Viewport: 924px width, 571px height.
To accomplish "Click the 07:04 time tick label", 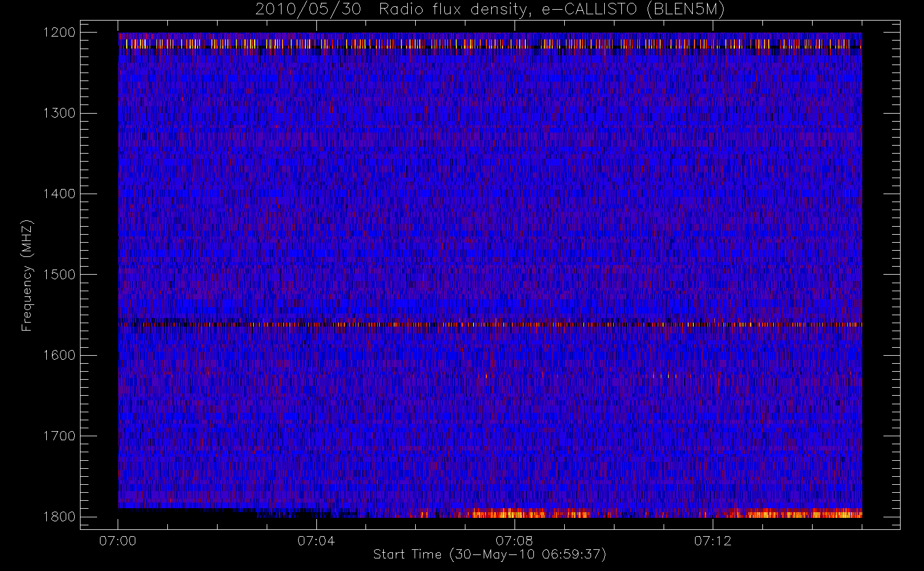I will point(316,541).
